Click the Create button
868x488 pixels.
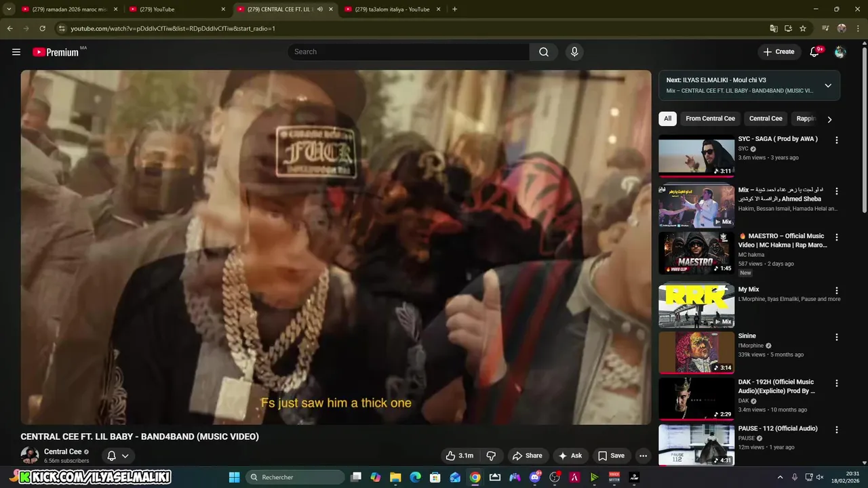tap(778, 52)
